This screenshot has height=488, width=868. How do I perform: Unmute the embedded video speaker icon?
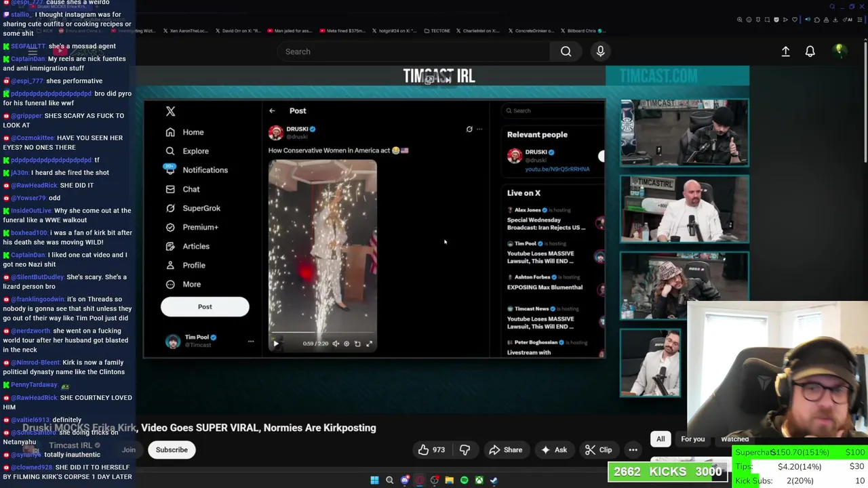click(336, 344)
